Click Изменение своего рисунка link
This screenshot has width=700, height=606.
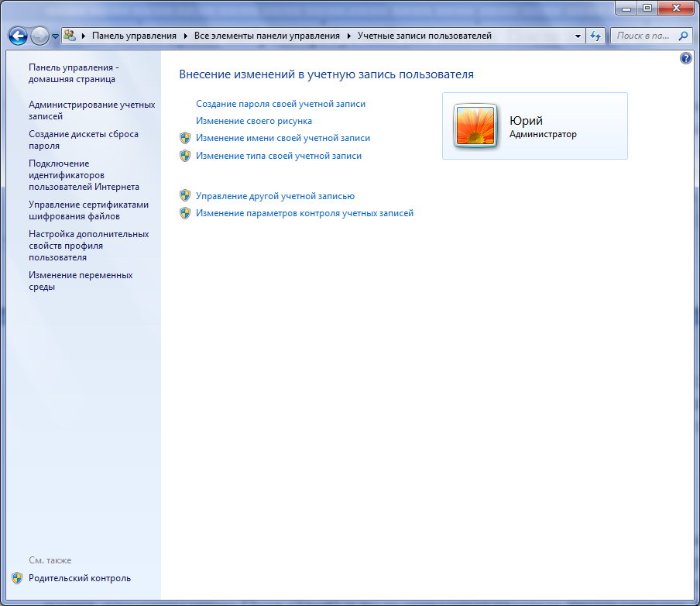point(253,121)
